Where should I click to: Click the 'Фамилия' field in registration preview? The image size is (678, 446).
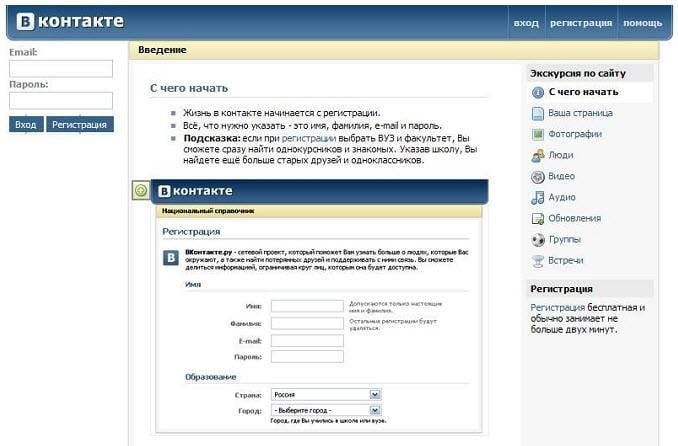click(x=307, y=324)
